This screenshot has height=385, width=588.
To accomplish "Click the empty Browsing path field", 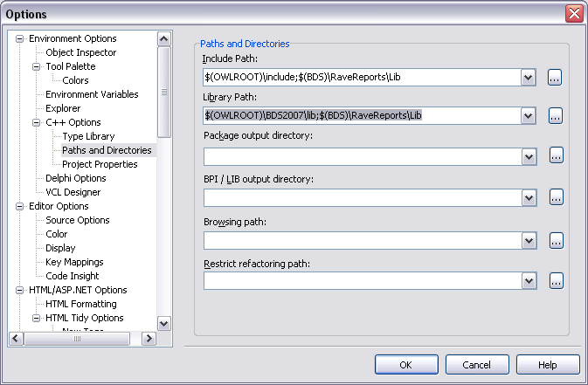I will 363,241.
